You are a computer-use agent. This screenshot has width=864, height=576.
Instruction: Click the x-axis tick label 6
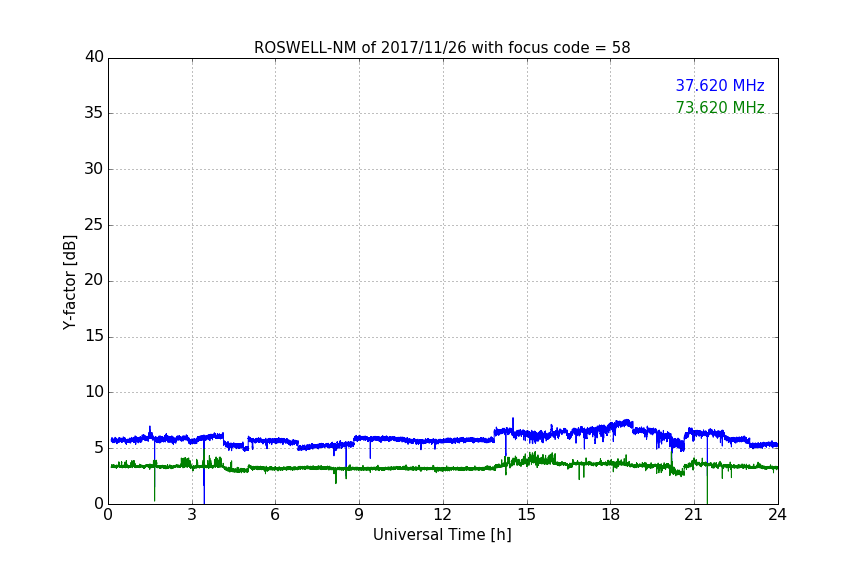pos(276,515)
